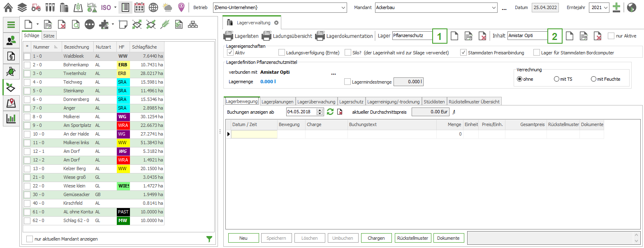Open the Sätze tab
This screenshot has width=644, height=248.
pyautogui.click(x=49, y=36)
